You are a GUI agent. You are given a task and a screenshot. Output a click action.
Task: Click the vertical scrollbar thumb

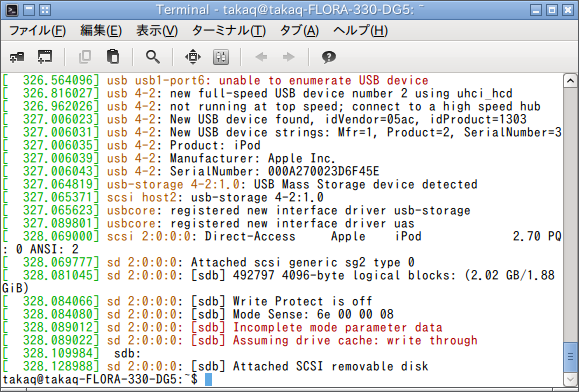pos(570,357)
